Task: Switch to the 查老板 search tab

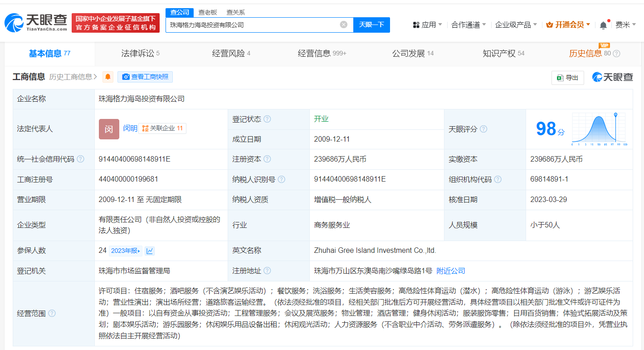Action: point(208,12)
